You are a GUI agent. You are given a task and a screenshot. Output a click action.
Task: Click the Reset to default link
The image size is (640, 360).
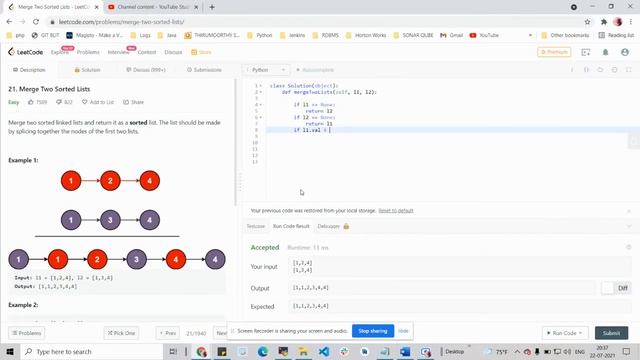tap(396, 211)
